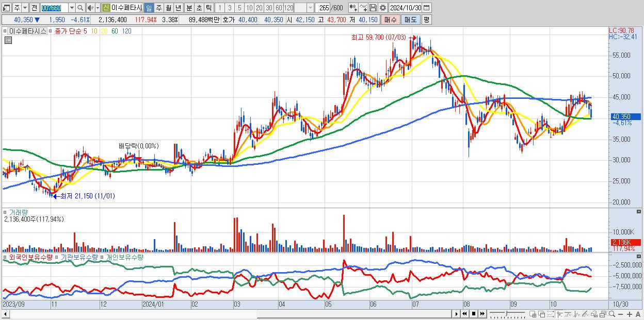This screenshot has width=644, height=320.
Task: Zoom out with the minus icon
Action: 621,314
